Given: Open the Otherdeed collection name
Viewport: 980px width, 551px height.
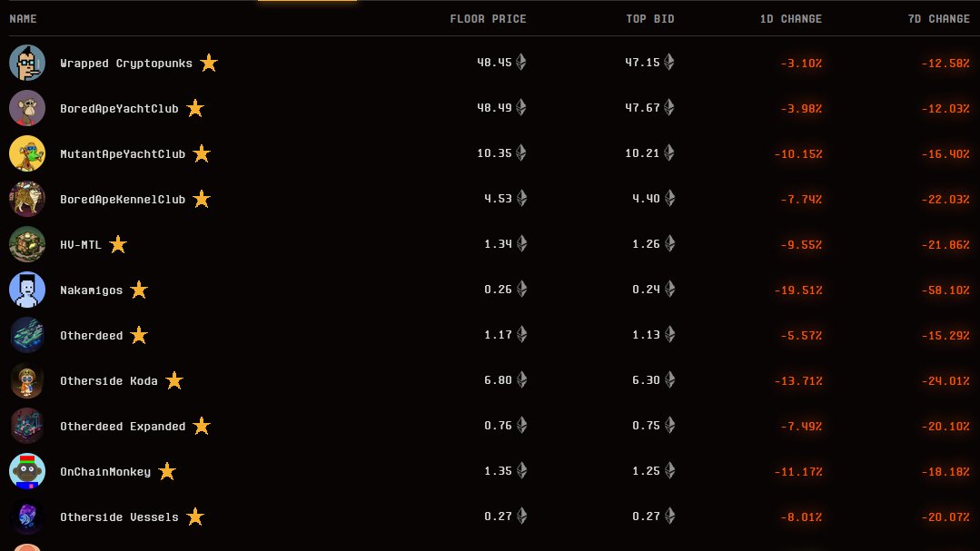Looking at the screenshot, I should [91, 336].
